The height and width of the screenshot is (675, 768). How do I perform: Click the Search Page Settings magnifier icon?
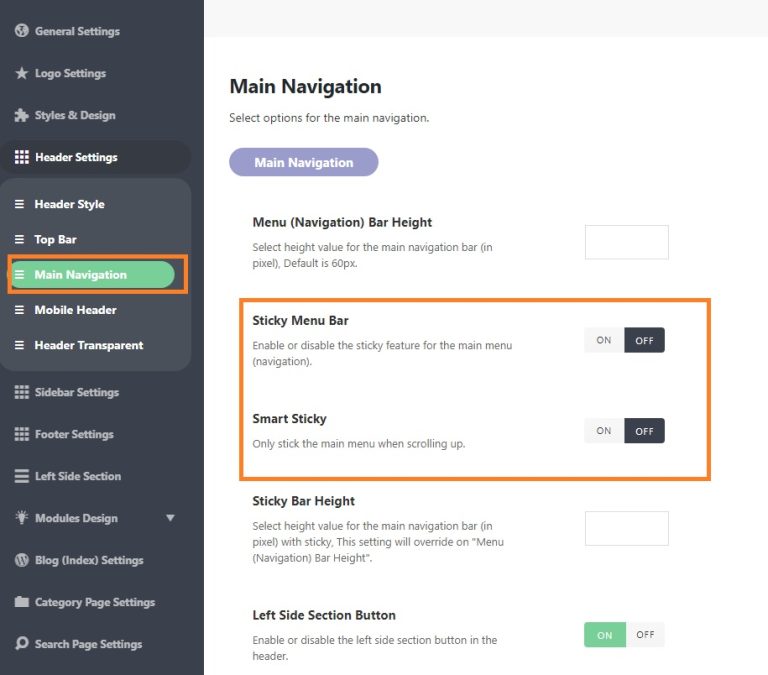(x=22, y=643)
